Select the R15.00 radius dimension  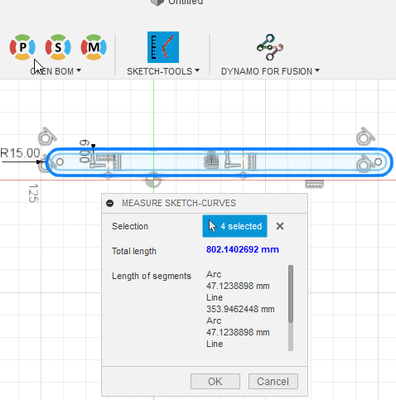[20, 153]
